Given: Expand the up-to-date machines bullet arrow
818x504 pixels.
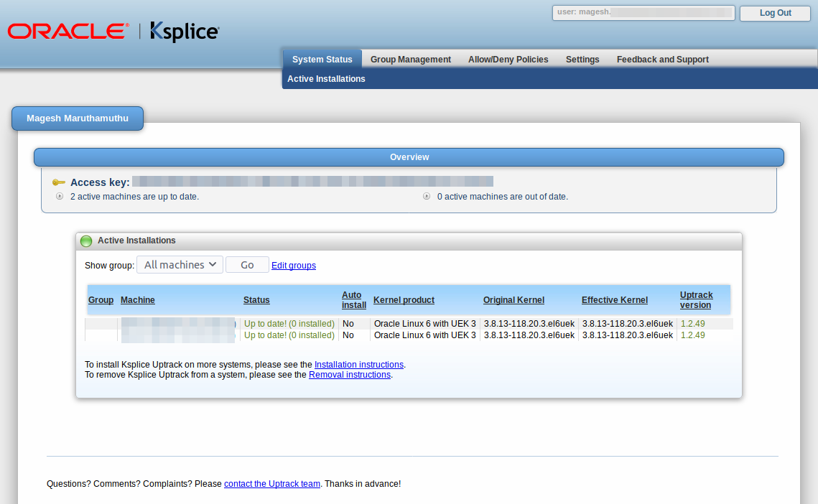Looking at the screenshot, I should point(60,196).
